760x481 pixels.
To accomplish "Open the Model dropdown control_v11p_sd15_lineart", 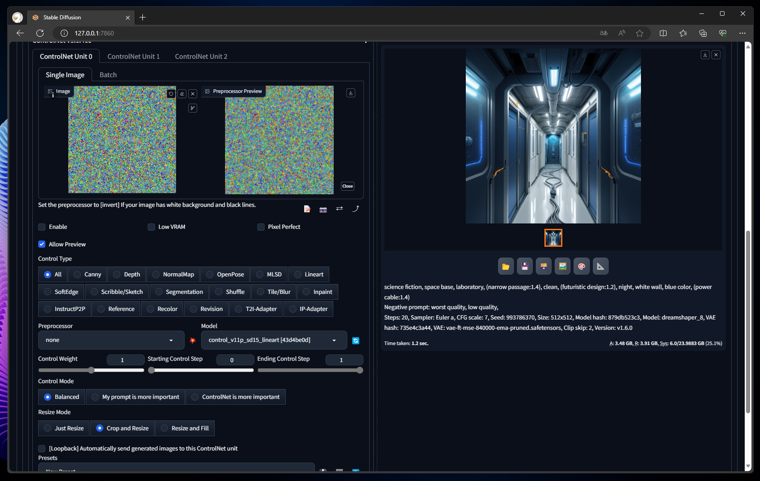I will [x=274, y=340].
